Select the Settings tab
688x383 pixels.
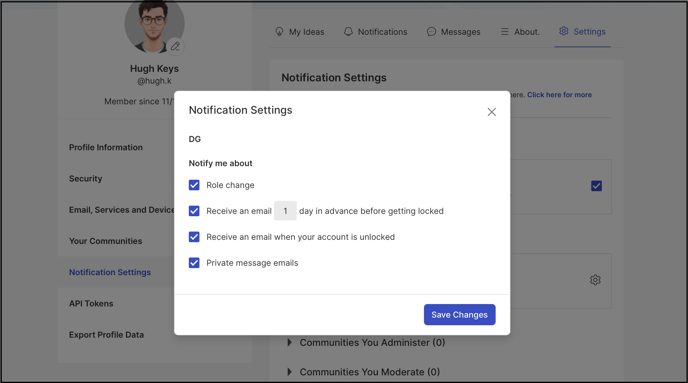click(582, 32)
